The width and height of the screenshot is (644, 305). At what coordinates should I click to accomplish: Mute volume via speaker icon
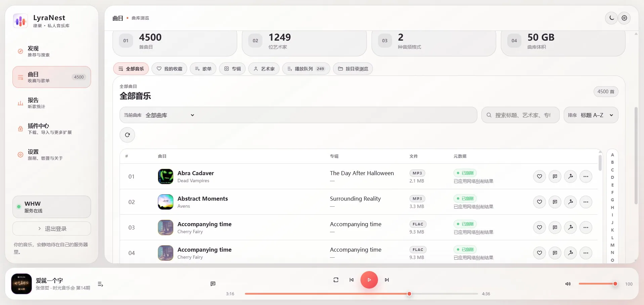pos(568,284)
